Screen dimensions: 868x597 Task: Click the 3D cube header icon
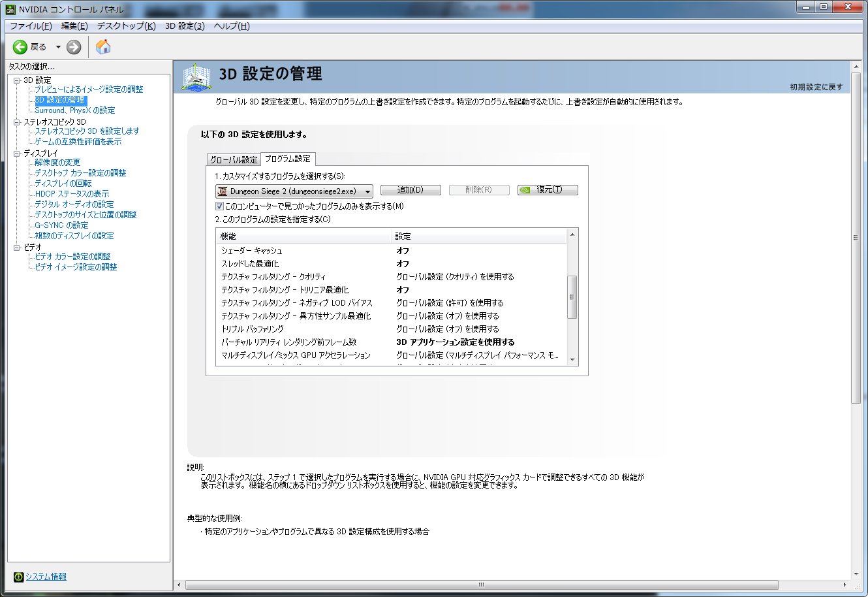point(196,76)
